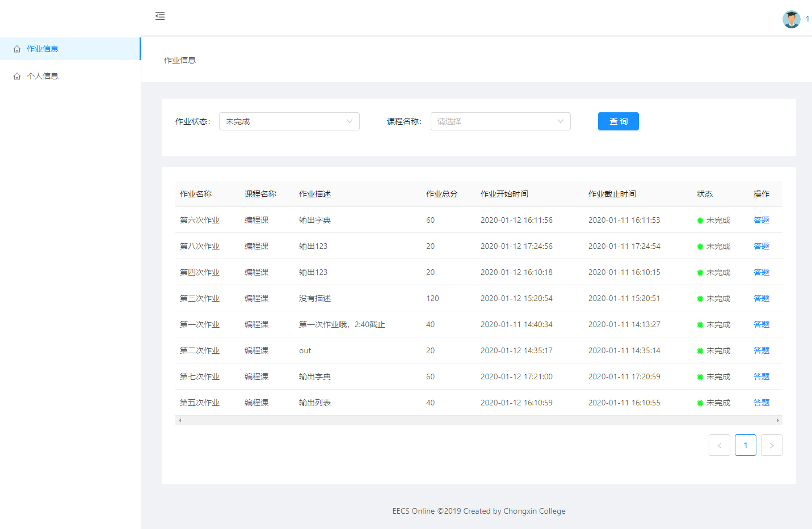Collapse the sidebar with the menu fold icon

[x=160, y=16]
